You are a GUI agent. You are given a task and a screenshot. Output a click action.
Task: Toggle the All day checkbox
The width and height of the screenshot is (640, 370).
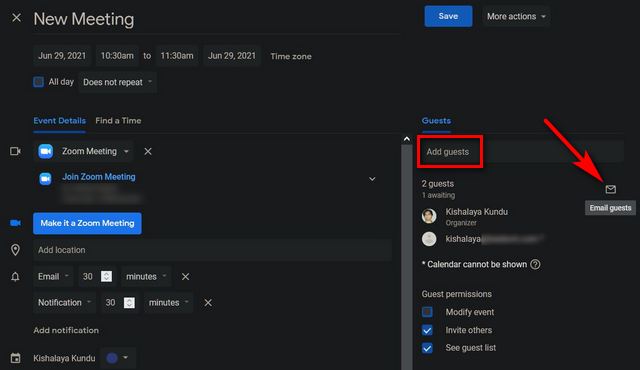[x=38, y=82]
